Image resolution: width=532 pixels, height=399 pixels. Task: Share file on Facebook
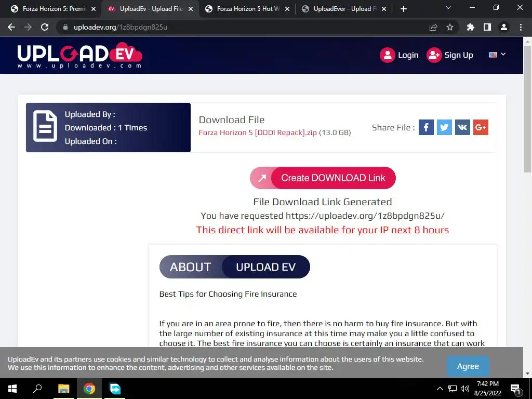pyautogui.click(x=426, y=127)
